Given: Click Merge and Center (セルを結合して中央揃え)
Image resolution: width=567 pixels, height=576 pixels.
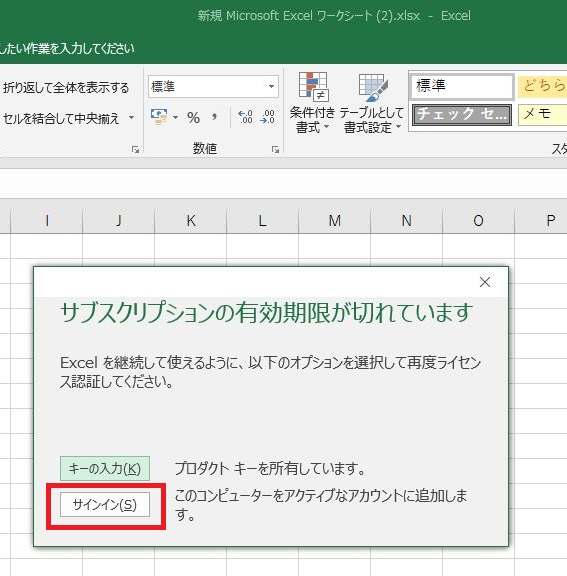Looking at the screenshot, I should pyautogui.click(x=61, y=118).
